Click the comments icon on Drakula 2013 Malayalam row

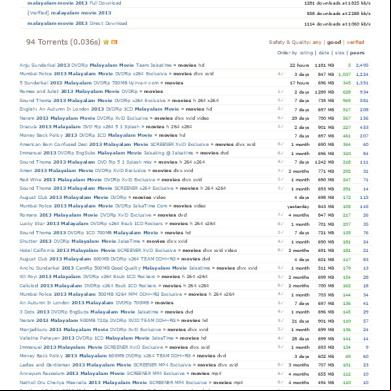pyautogui.click(x=281, y=127)
